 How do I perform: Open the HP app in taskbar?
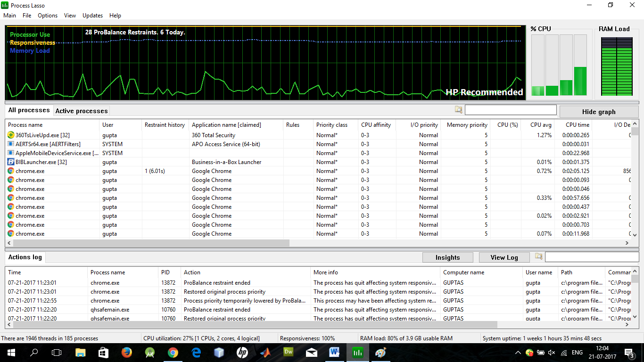(242, 352)
